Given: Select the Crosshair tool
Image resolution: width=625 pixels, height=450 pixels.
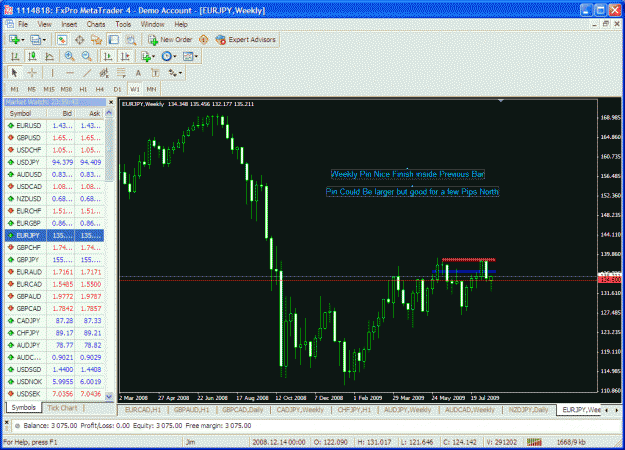Looking at the screenshot, I should (x=32, y=73).
